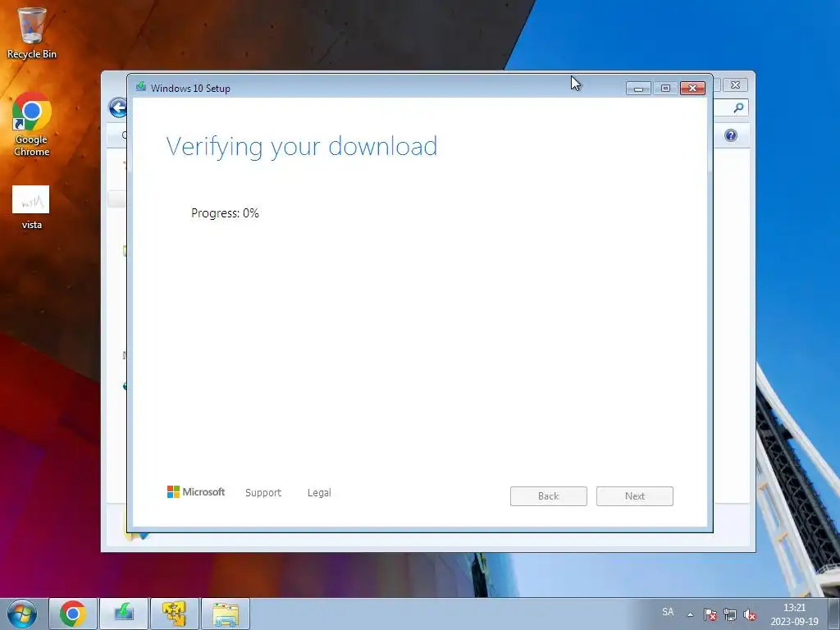Image resolution: width=840 pixels, height=630 pixels.
Task: Click the "Verifying your download" heading
Action: 302,147
